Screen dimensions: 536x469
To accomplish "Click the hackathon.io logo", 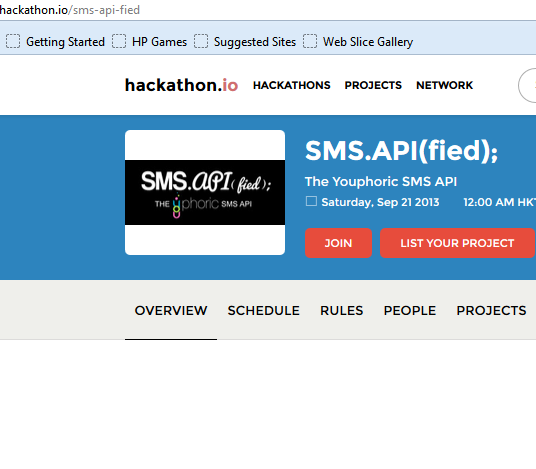I will [x=182, y=85].
